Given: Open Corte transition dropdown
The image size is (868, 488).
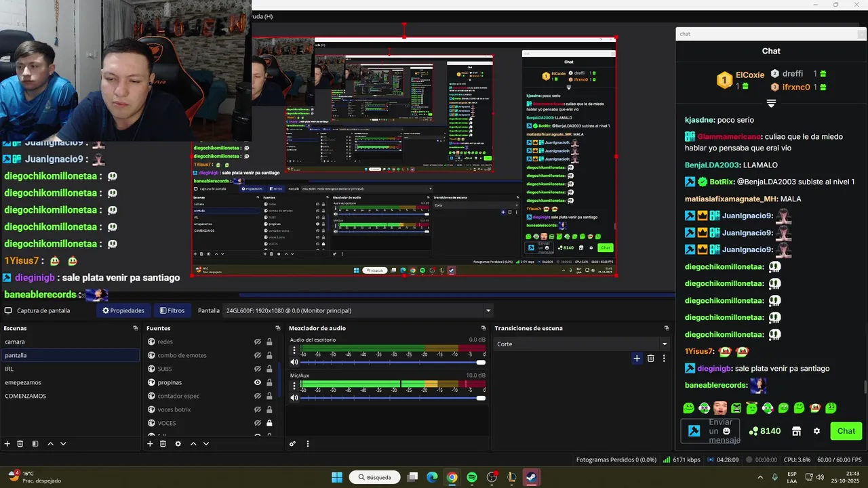Looking at the screenshot, I should click(582, 344).
